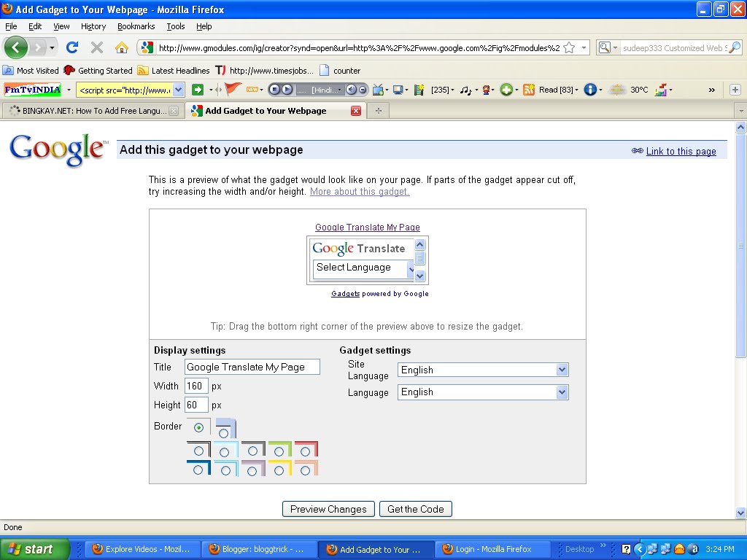Screen dimensions: 747x560
Task: Open the timesjobs bookmark
Action: [x=264, y=71]
